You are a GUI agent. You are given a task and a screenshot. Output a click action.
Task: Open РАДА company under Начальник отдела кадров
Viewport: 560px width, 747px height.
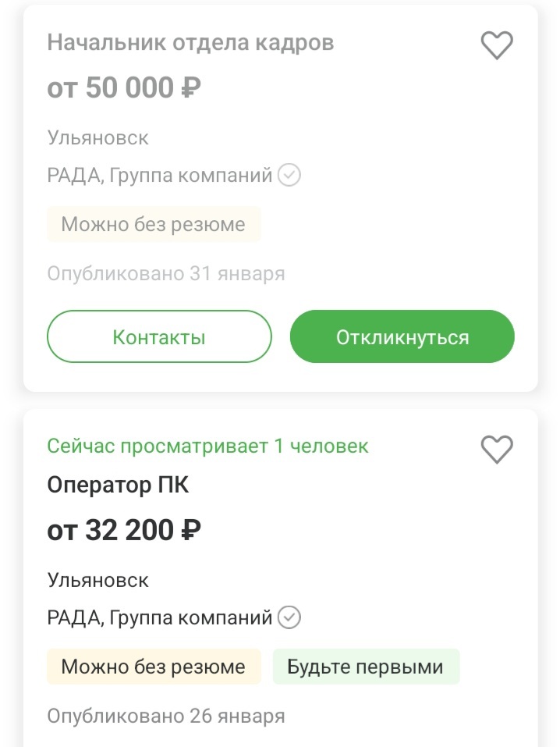[159, 176]
